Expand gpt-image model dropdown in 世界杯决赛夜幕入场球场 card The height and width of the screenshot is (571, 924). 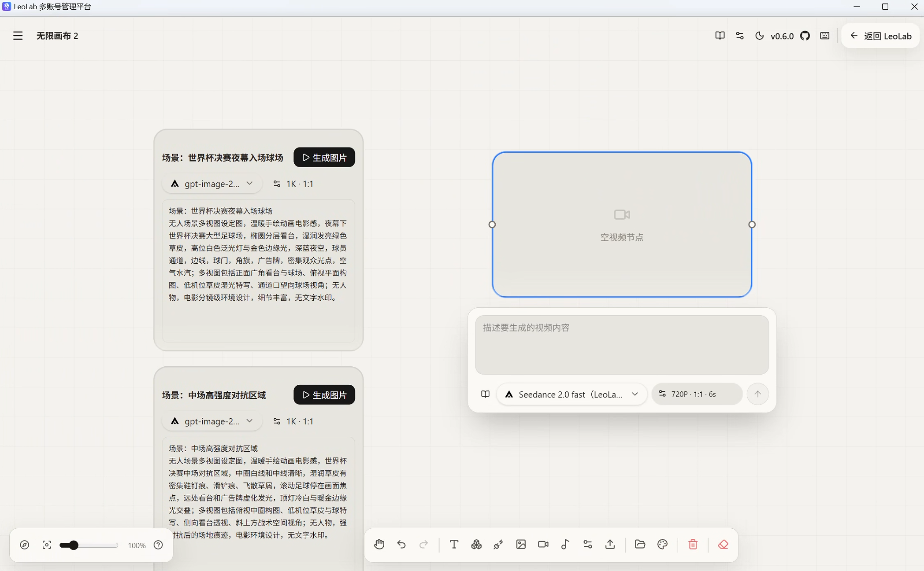click(x=212, y=184)
